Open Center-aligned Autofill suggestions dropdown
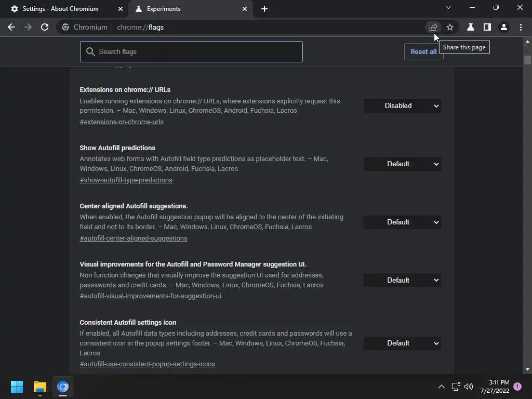The width and height of the screenshot is (532, 399). (x=402, y=222)
